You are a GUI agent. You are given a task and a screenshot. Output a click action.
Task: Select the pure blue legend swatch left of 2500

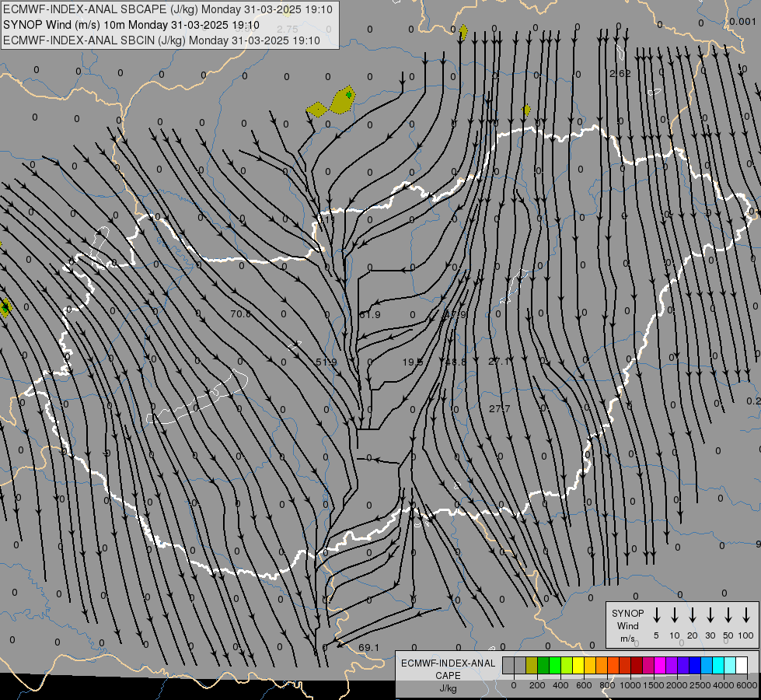(695, 665)
